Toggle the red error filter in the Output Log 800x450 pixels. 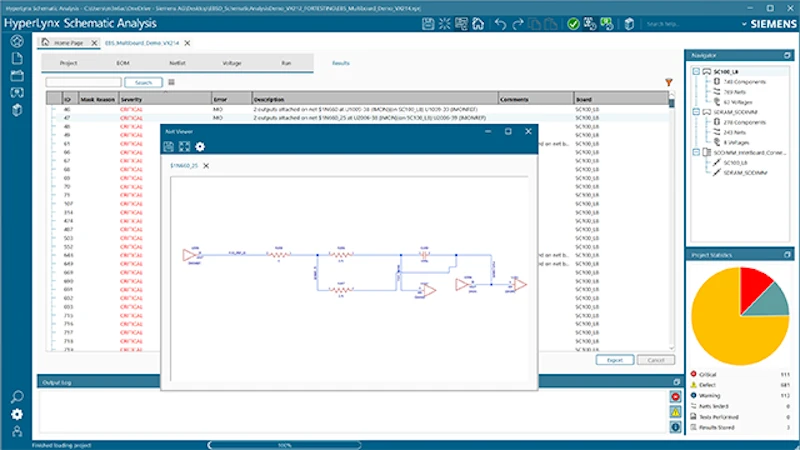[x=676, y=397]
